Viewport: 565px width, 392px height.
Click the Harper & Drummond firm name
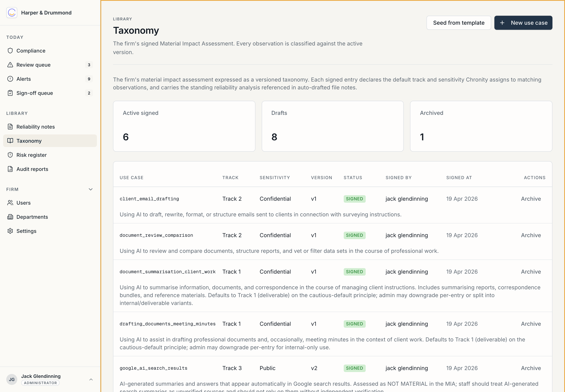click(46, 13)
